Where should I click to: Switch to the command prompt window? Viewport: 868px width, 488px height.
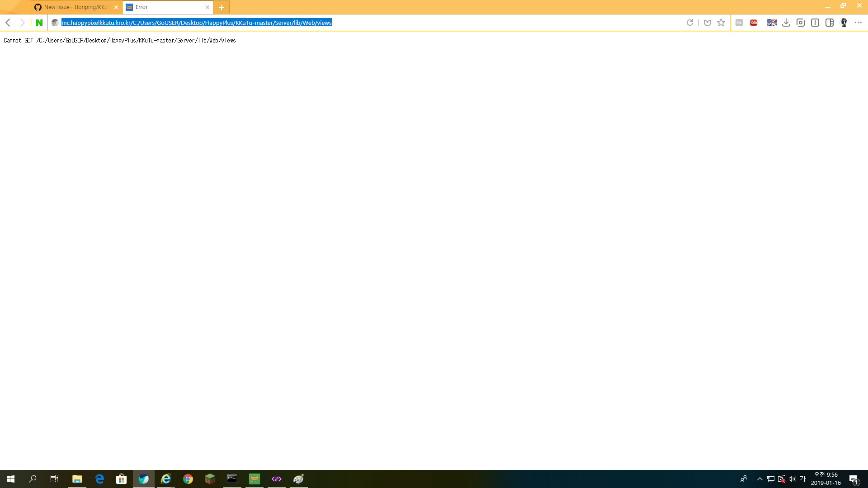[x=232, y=479]
